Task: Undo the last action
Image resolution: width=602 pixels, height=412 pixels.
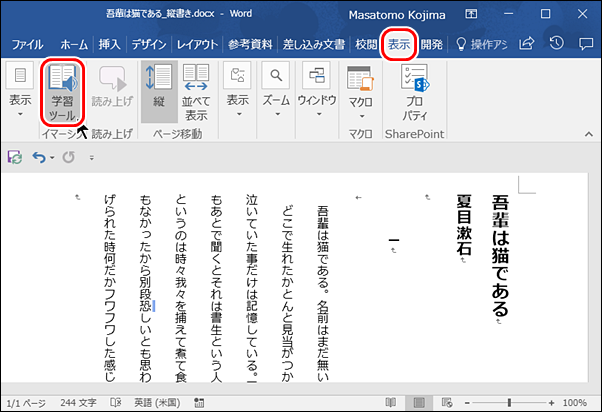Action: 39,157
